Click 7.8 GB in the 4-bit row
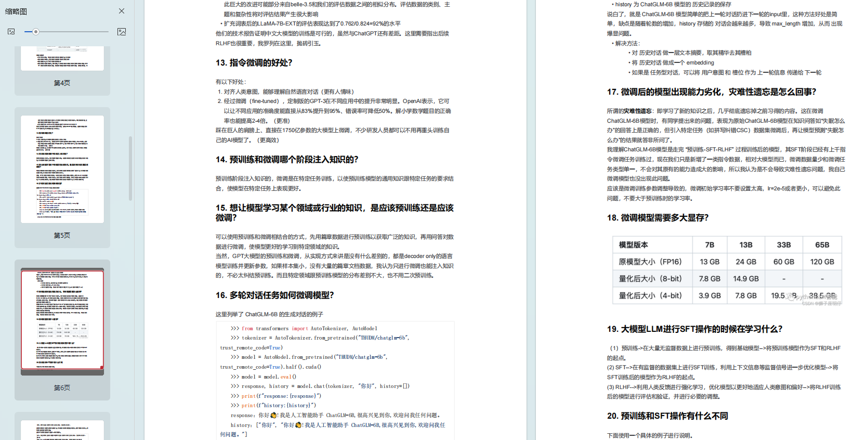This screenshot has height=440, width=868. tap(746, 295)
